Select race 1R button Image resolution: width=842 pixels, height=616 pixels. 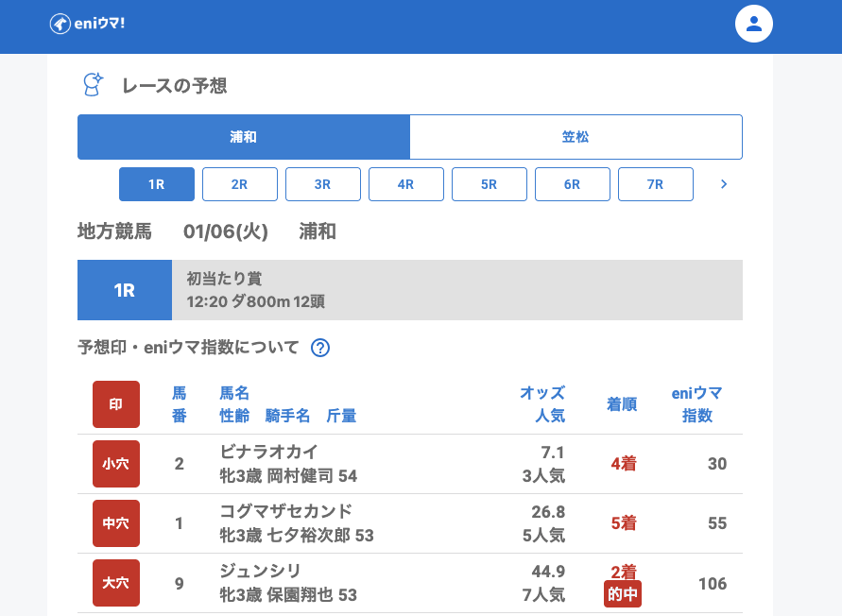[157, 184]
